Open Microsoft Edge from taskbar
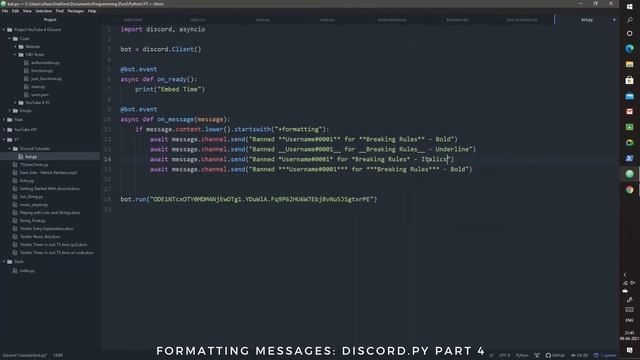The height and width of the screenshot is (360, 640). click(629, 49)
